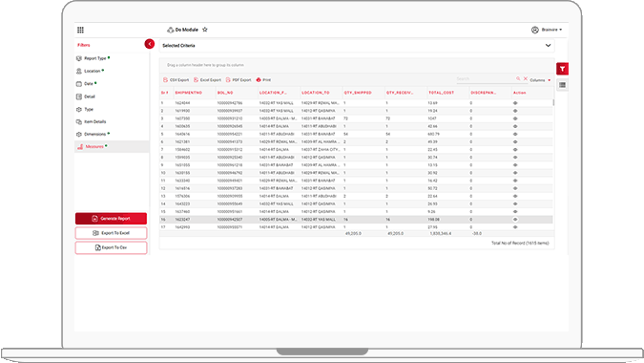The image size is (644, 363).
Task: View details eye icon for shipment 1637460
Action: pyautogui.click(x=515, y=212)
